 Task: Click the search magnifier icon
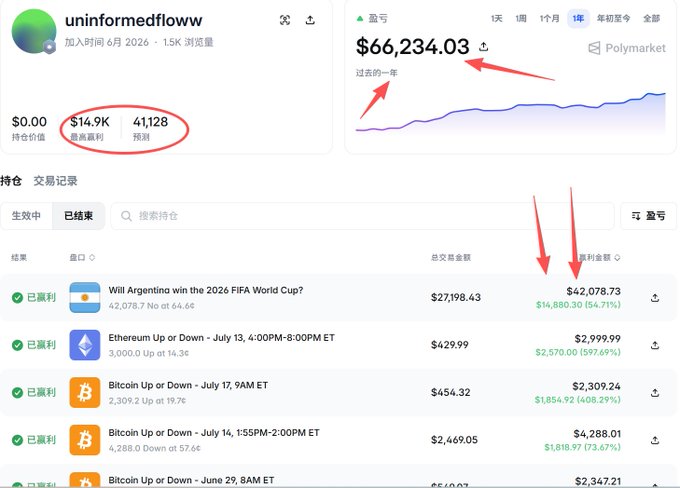(126, 216)
